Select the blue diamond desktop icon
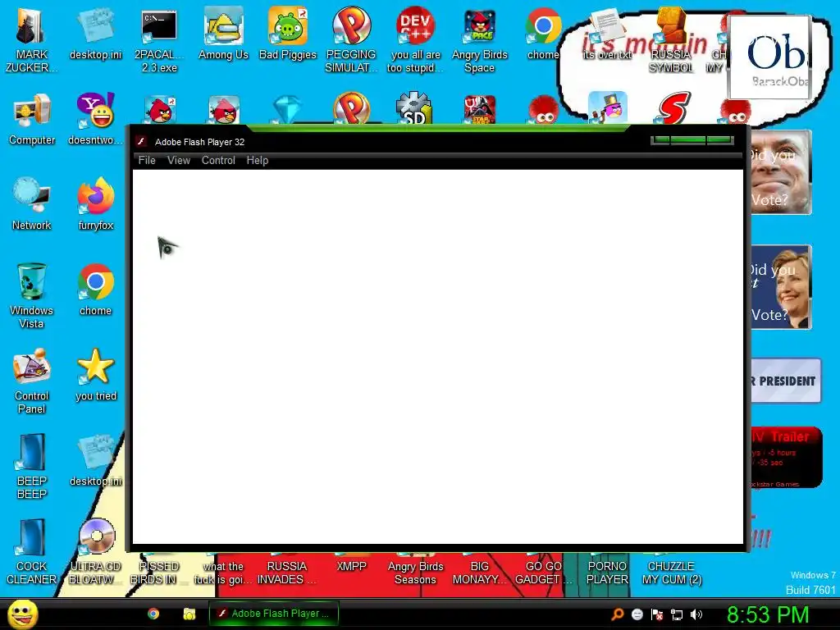Image resolution: width=840 pixels, height=630 pixels. coord(288,109)
